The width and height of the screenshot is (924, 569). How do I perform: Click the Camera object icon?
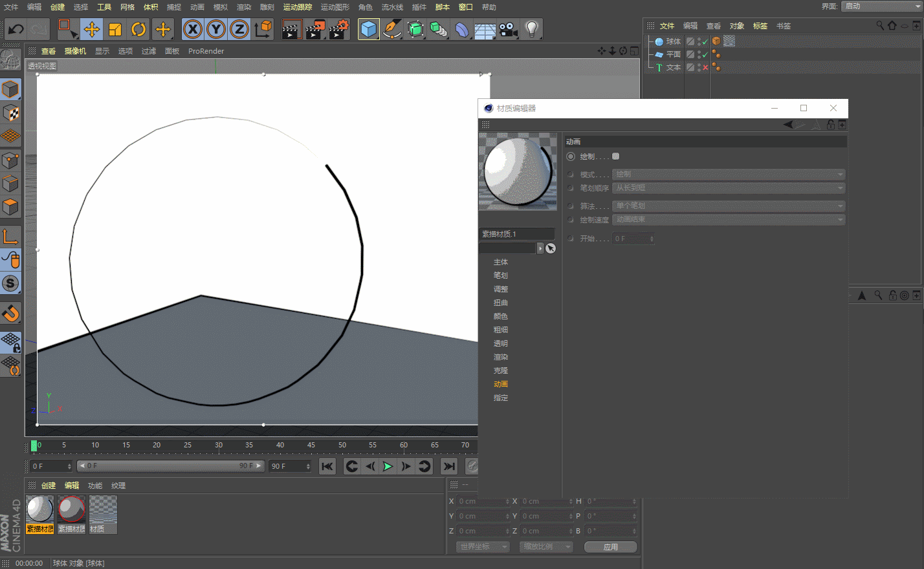pos(509,30)
